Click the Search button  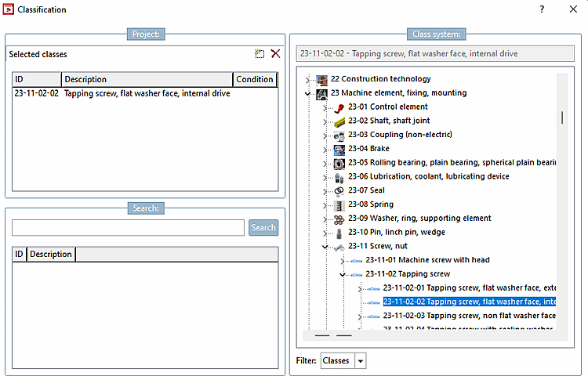coord(263,228)
